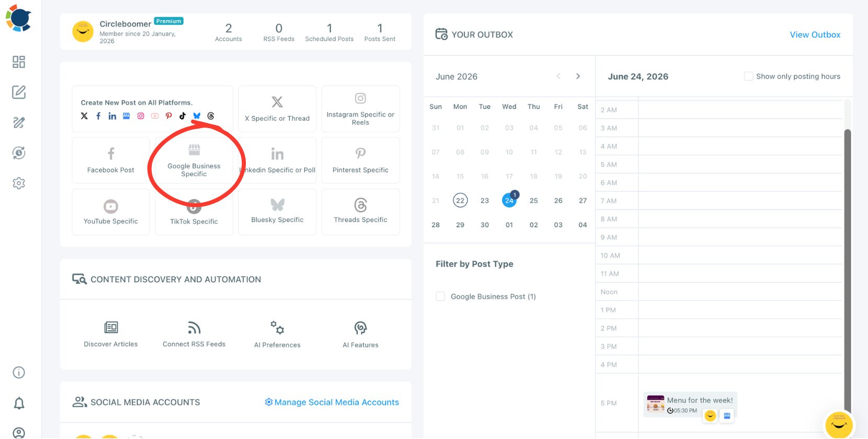Image resolution: width=868 pixels, height=439 pixels.
Task: Go to previous month in calendar
Action: (558, 76)
